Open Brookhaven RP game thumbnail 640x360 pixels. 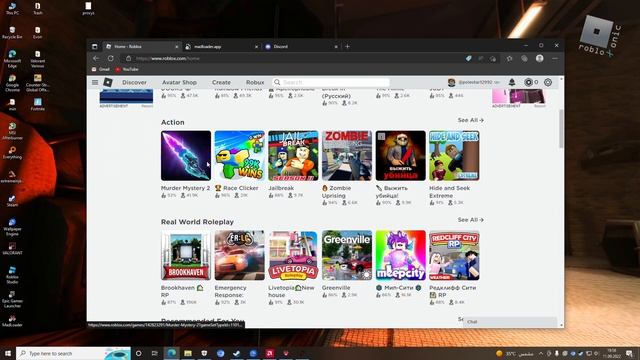[x=186, y=255]
